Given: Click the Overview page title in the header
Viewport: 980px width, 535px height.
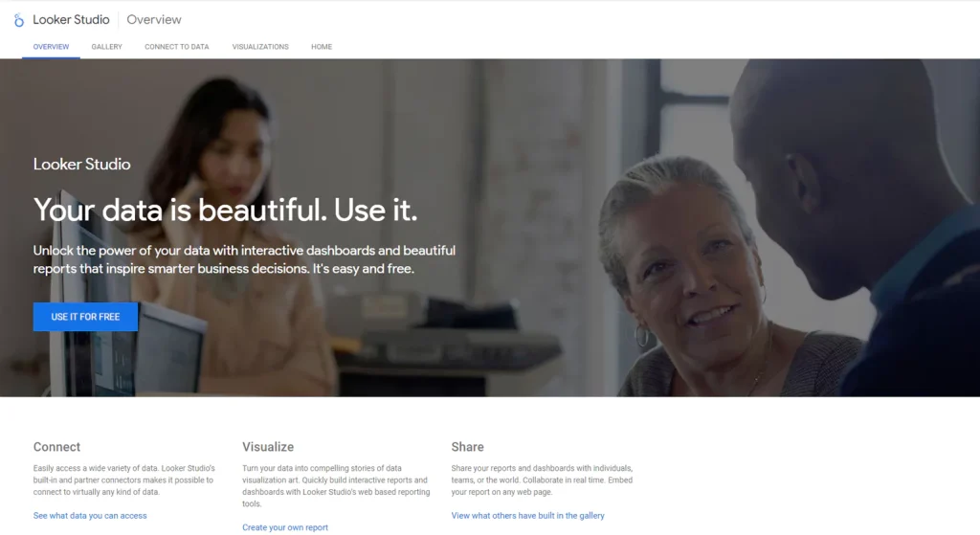Looking at the screenshot, I should 154,20.
